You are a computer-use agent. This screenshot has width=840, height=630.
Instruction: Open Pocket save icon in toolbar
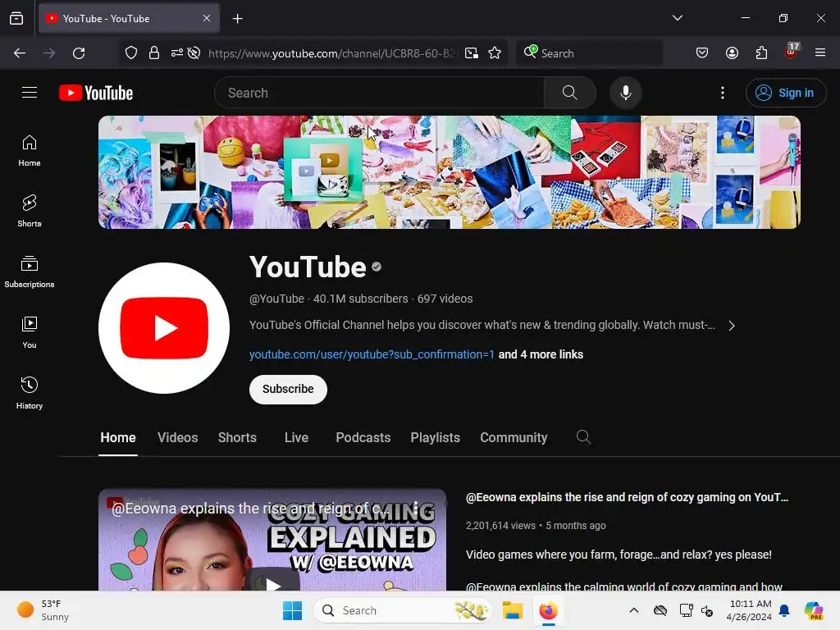pyautogui.click(x=702, y=53)
